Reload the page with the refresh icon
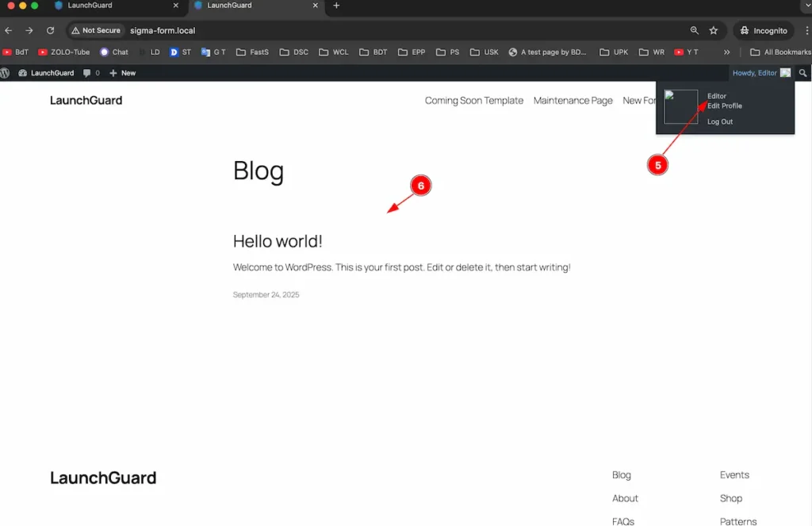Screen dimensions: 812x526 click(x=50, y=31)
